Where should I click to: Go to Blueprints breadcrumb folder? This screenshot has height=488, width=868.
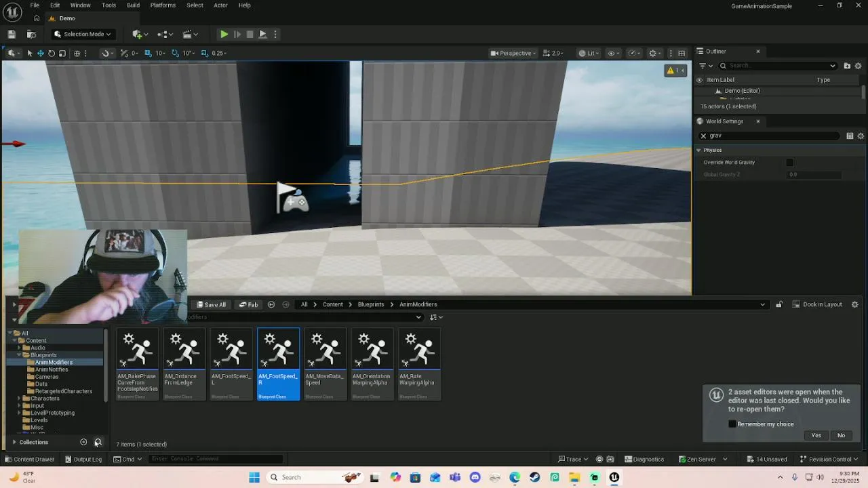tap(371, 304)
